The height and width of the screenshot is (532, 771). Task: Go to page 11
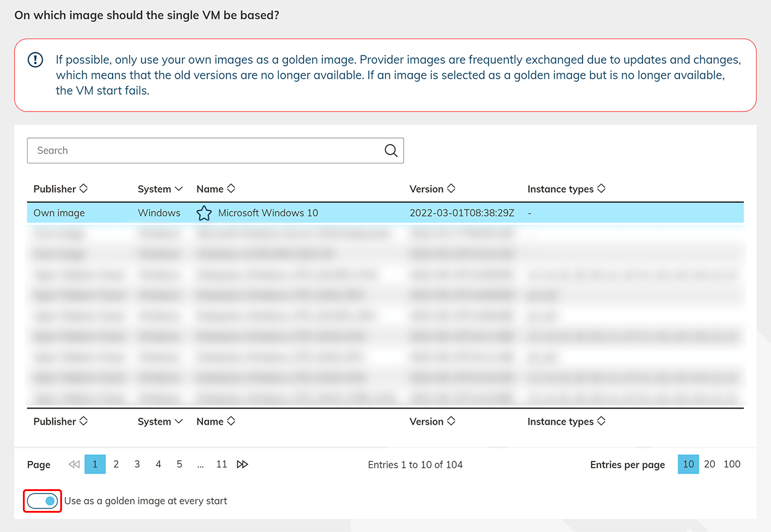click(222, 465)
